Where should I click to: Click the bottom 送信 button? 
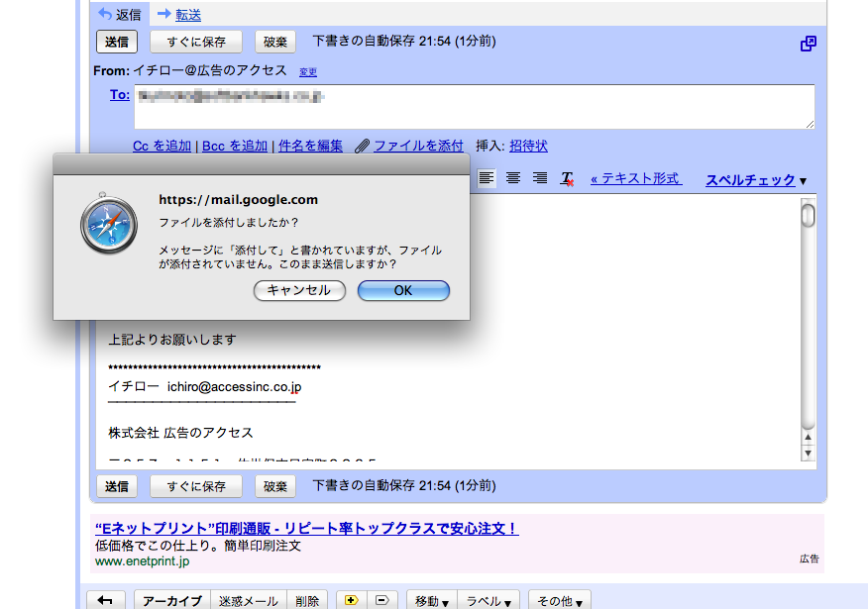click(117, 486)
